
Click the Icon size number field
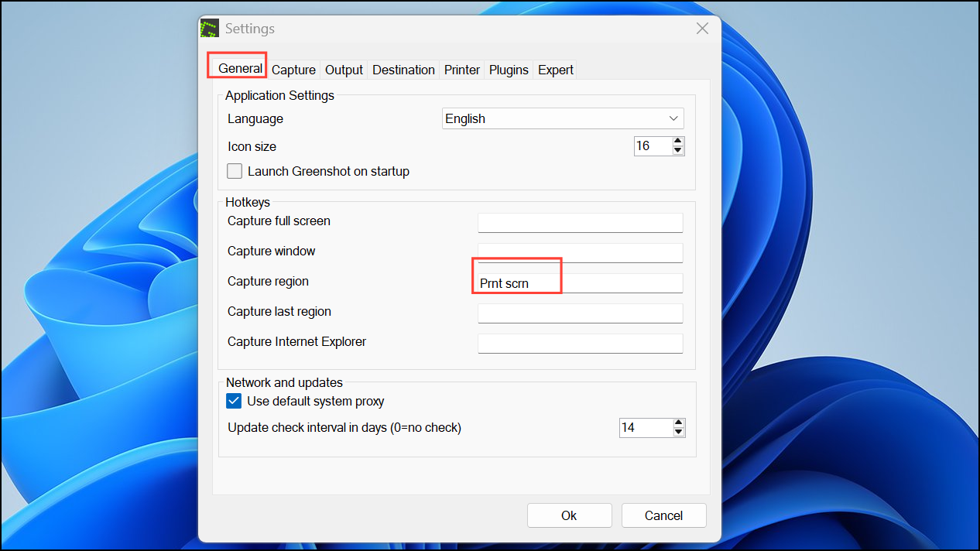[653, 146]
